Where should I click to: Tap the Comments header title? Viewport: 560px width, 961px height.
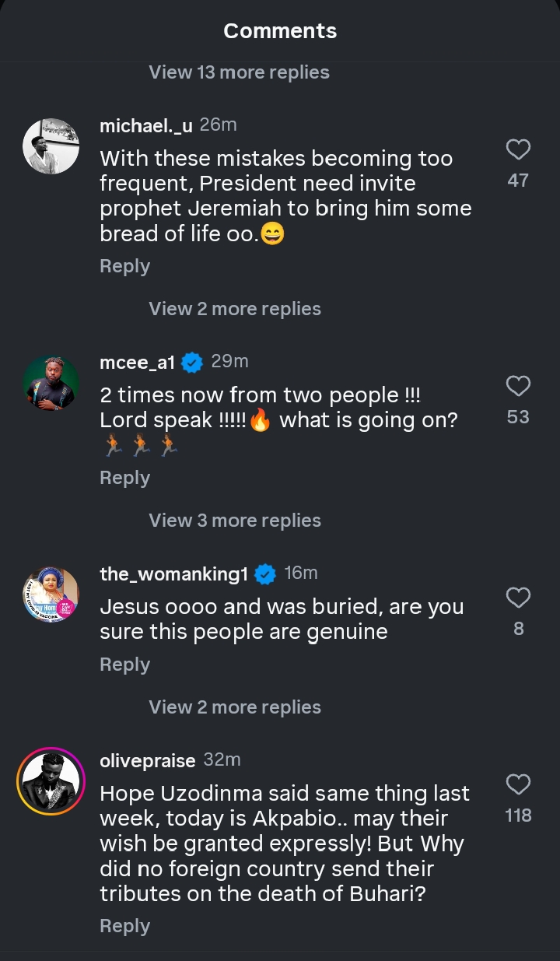point(280,31)
